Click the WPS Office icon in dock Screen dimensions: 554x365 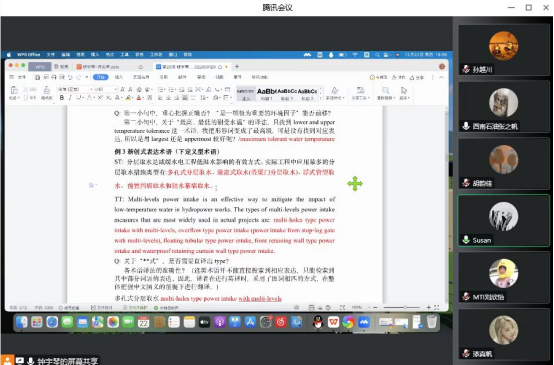point(333,322)
